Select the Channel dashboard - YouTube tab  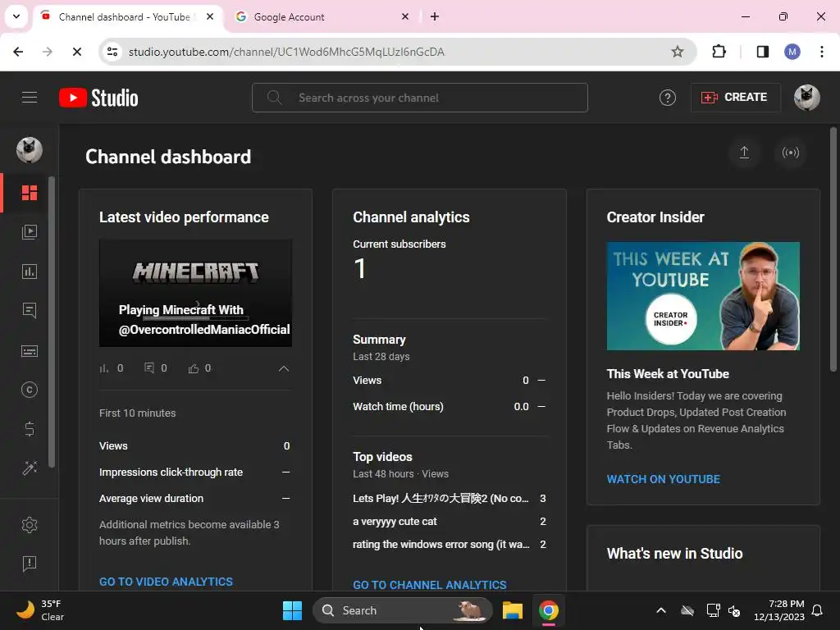point(127,16)
